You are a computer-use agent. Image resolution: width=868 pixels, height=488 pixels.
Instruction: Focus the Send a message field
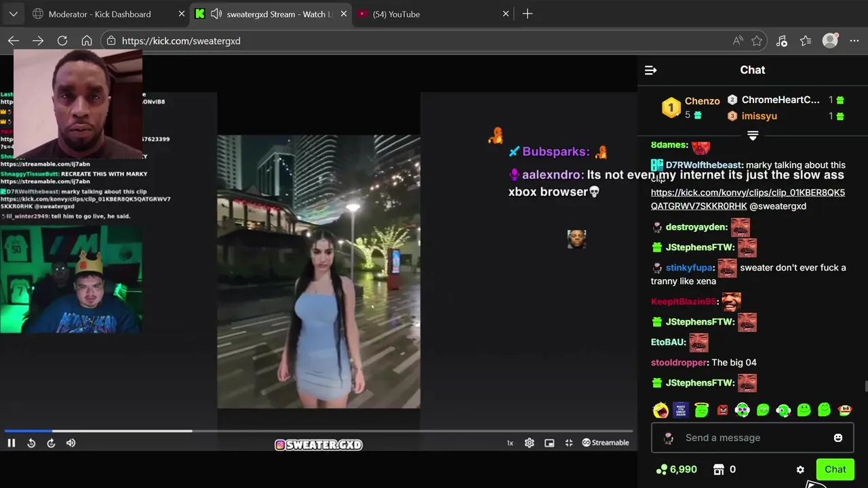(753, 438)
